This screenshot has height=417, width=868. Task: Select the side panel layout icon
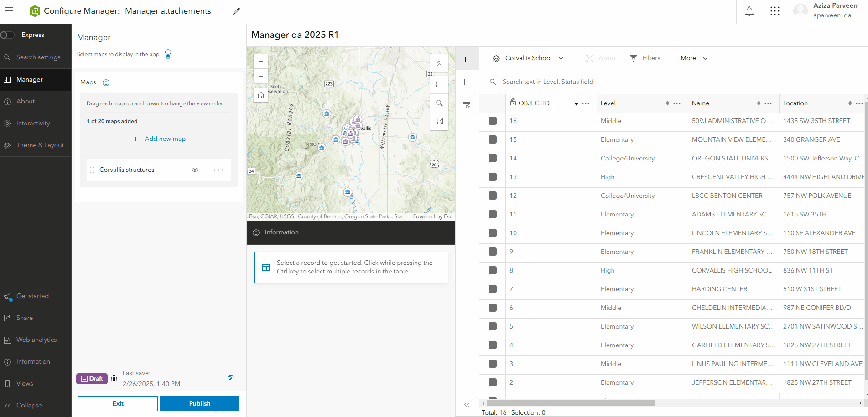click(467, 82)
